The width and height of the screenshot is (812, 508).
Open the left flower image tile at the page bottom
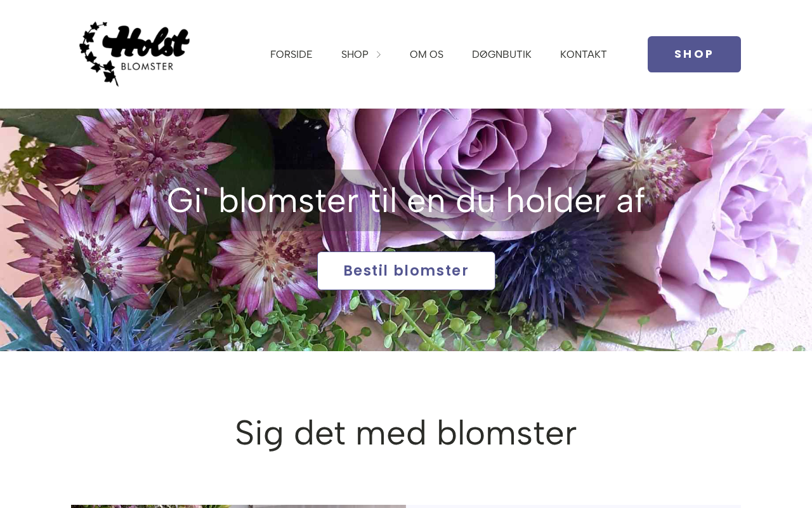239,506
